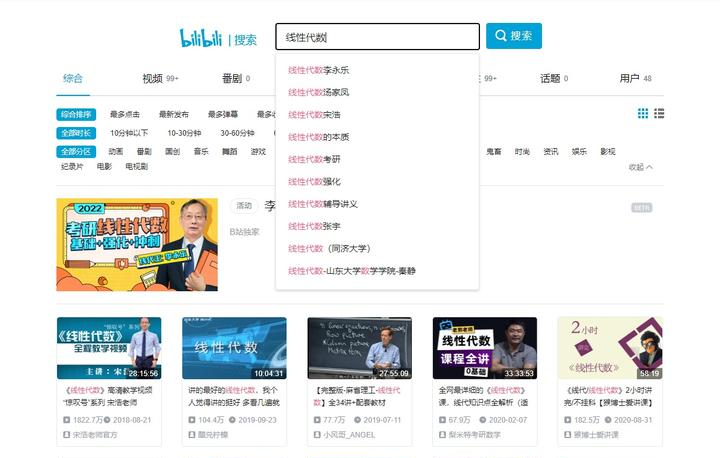Open MIT lecture thumbnail 27:55:09

tap(360, 348)
